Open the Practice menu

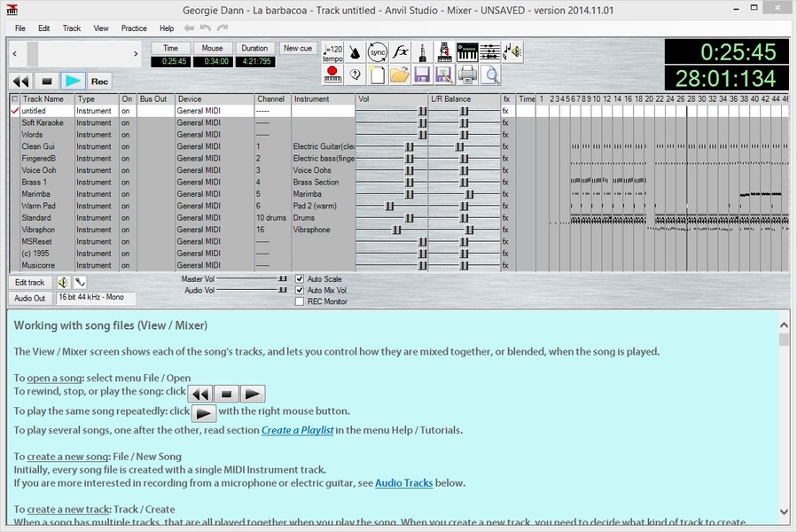pos(134,28)
